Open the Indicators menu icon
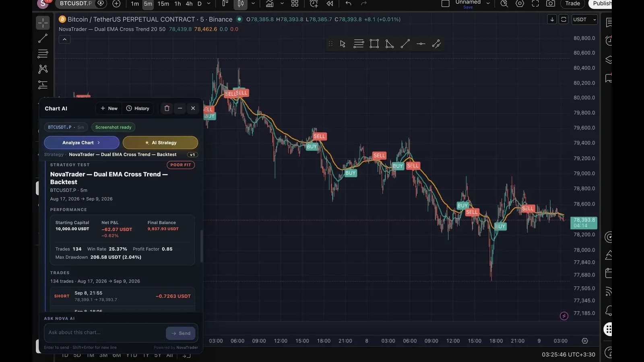Image resolution: width=644 pixels, height=362 pixels. click(270, 4)
